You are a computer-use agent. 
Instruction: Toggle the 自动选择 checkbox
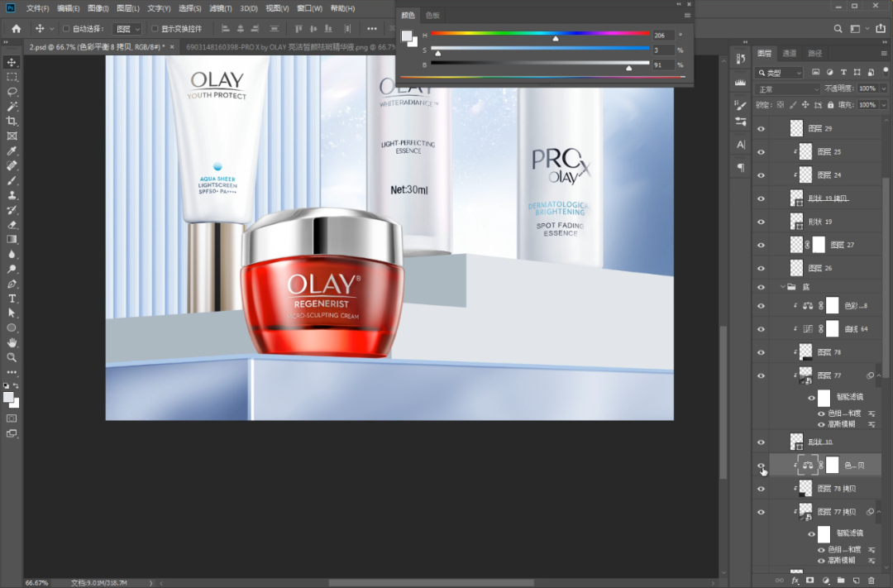(x=65, y=28)
